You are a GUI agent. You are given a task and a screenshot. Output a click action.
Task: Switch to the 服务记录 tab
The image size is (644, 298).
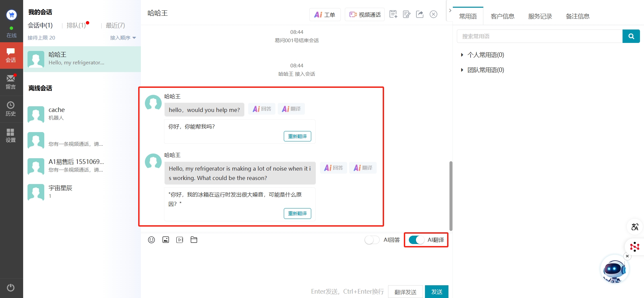pos(540,16)
